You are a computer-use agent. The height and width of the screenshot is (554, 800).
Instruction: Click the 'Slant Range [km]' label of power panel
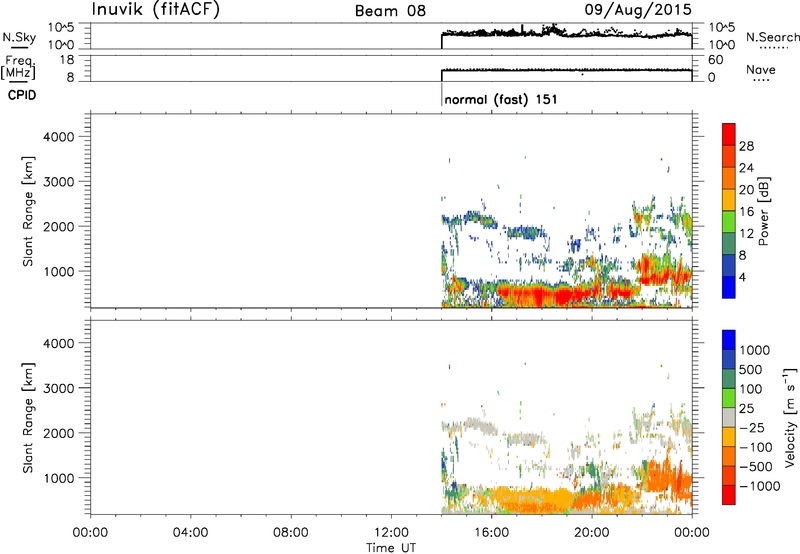tap(28, 211)
